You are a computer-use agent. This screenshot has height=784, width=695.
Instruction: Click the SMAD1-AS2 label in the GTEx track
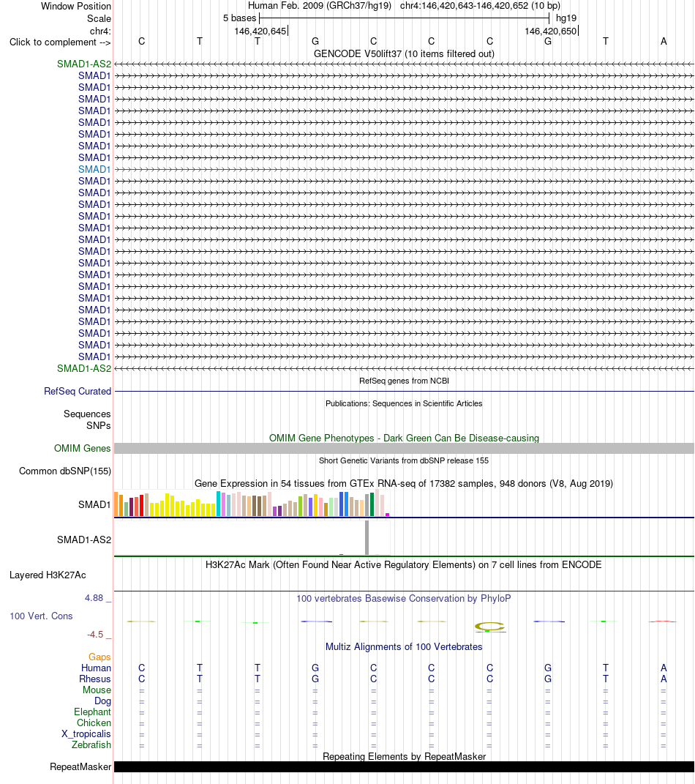click(x=84, y=540)
